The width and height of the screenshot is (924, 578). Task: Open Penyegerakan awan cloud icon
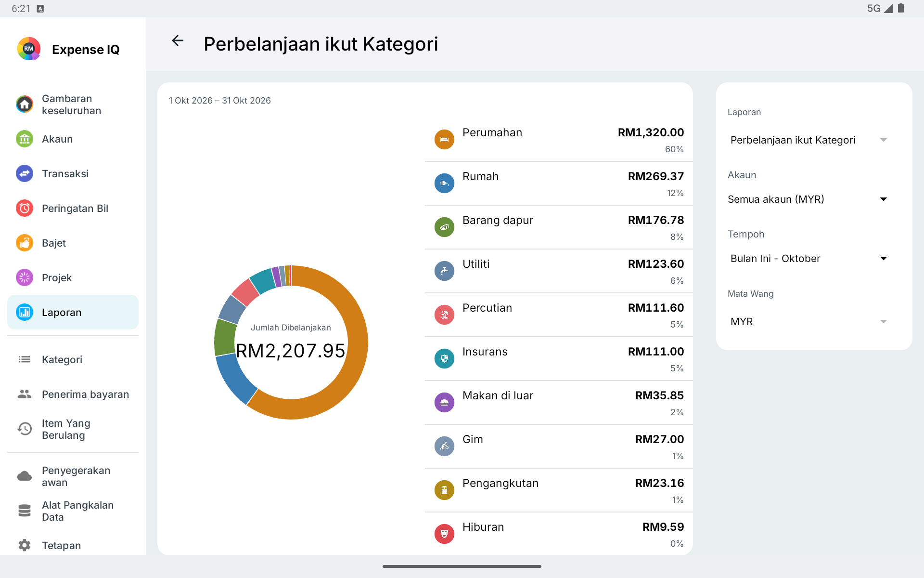click(25, 476)
